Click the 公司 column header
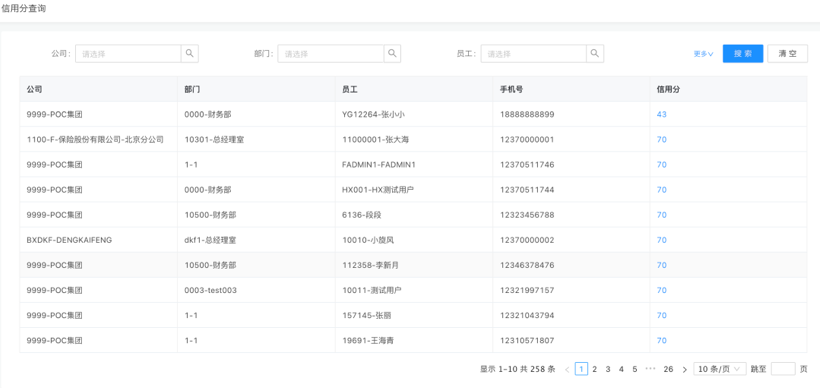The width and height of the screenshot is (820, 388). (x=98, y=89)
